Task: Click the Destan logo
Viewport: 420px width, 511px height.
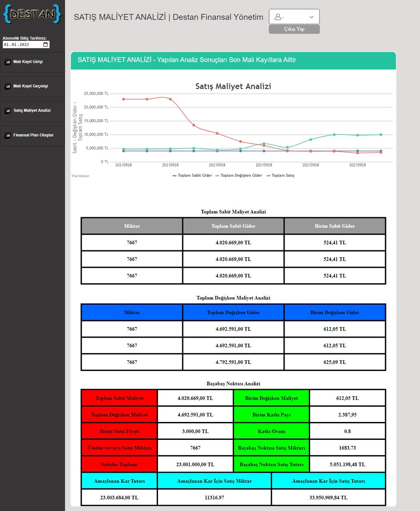Action: pyautogui.click(x=32, y=14)
